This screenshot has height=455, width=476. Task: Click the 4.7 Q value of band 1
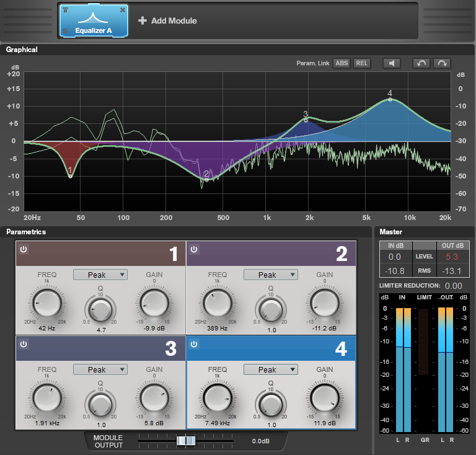101,330
